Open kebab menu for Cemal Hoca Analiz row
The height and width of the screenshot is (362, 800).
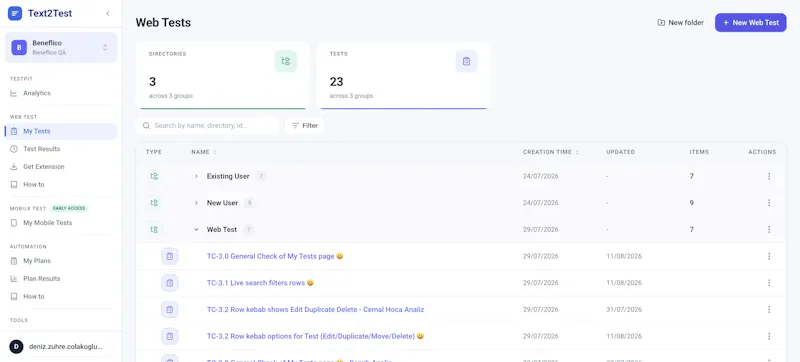tap(769, 309)
